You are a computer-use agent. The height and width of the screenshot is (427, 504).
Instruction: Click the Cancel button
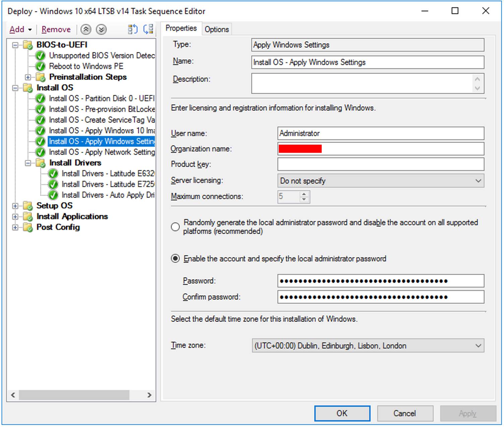405,413
